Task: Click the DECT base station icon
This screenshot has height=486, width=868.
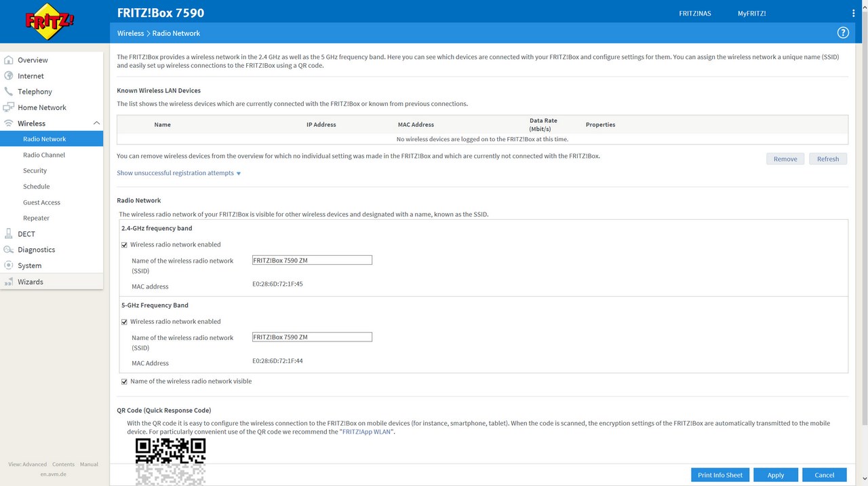Action: [x=9, y=233]
